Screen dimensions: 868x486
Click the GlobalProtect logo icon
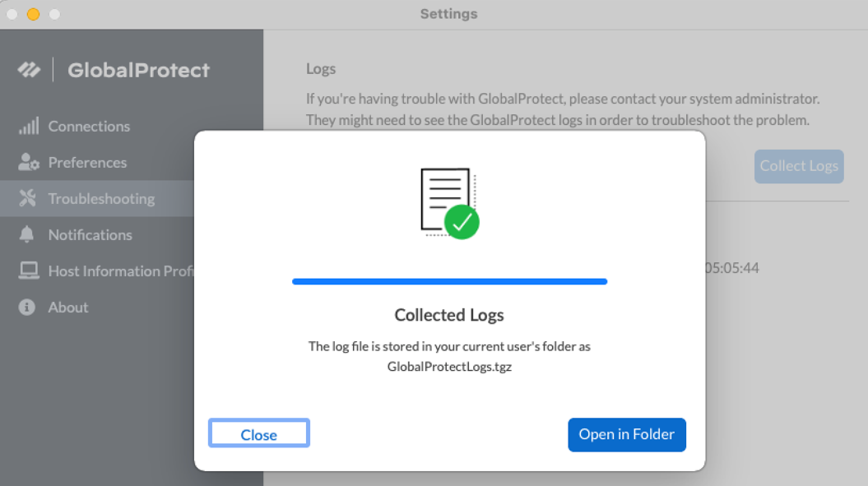click(30, 70)
